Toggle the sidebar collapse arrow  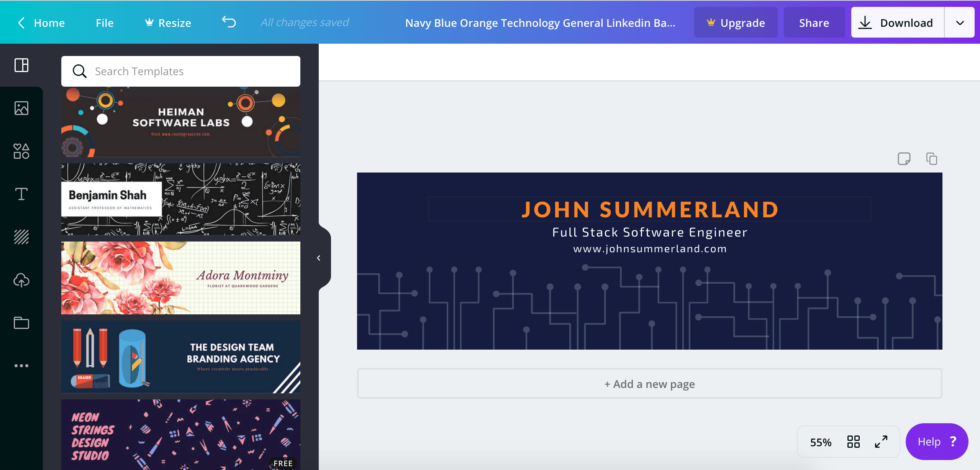click(319, 257)
